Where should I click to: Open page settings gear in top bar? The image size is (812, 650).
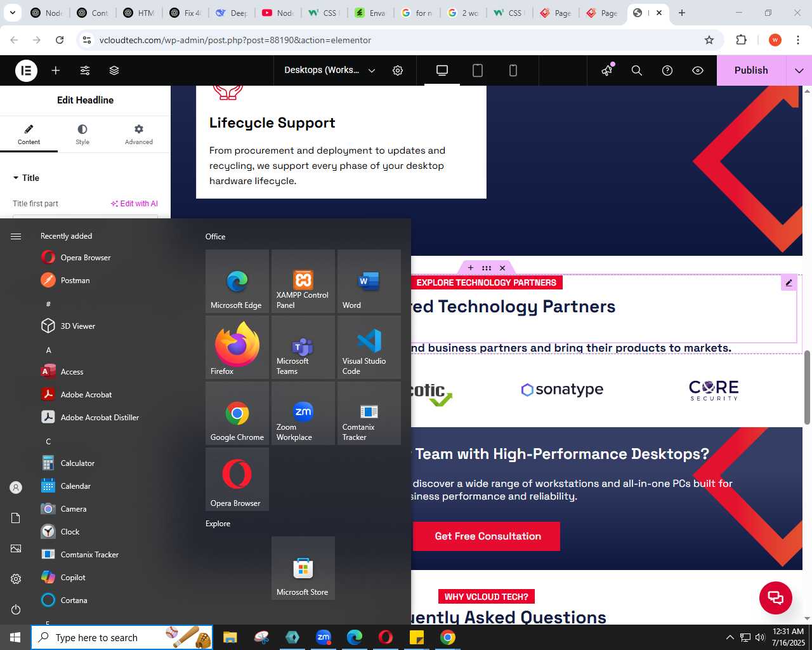(x=398, y=70)
